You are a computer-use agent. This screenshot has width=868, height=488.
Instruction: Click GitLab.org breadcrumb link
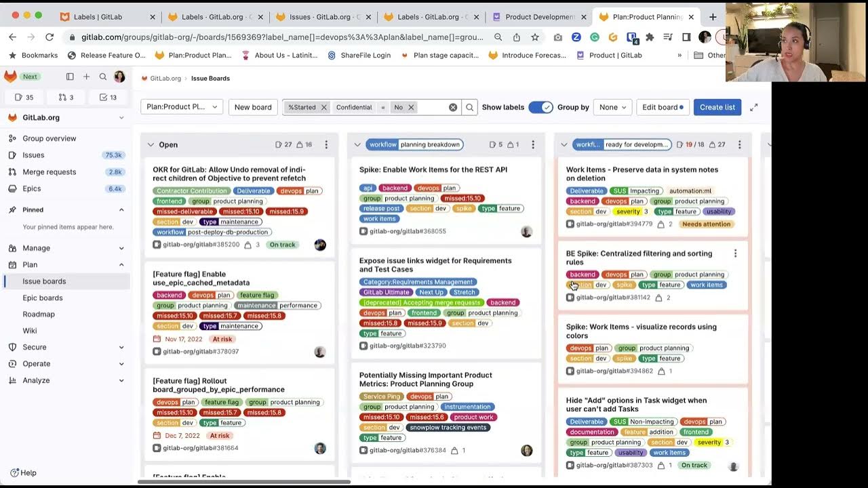click(165, 79)
